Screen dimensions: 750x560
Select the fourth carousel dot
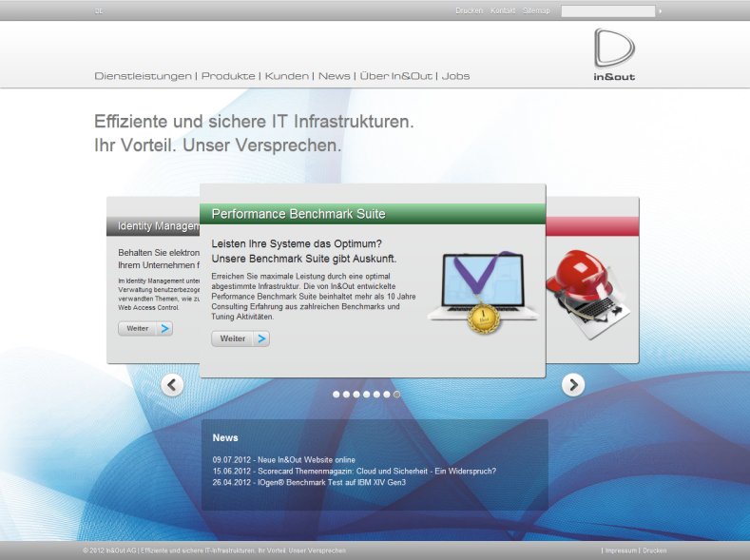click(x=367, y=394)
